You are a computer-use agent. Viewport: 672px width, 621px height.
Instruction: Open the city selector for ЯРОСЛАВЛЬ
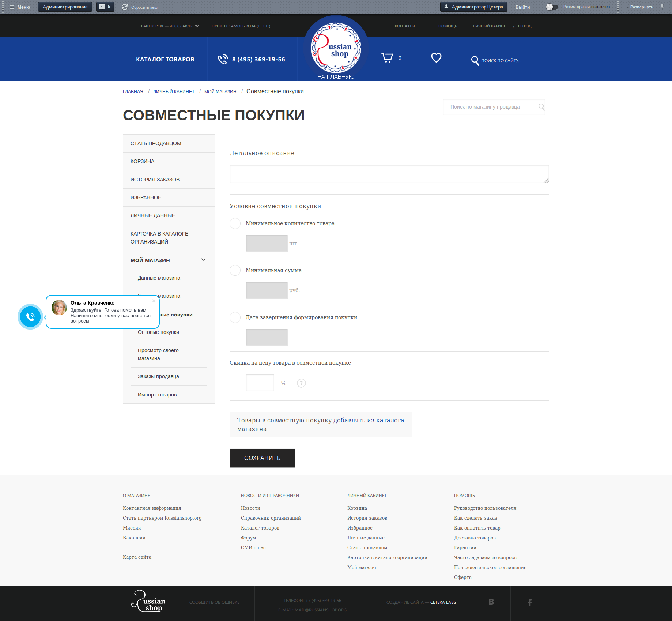pyautogui.click(x=181, y=26)
